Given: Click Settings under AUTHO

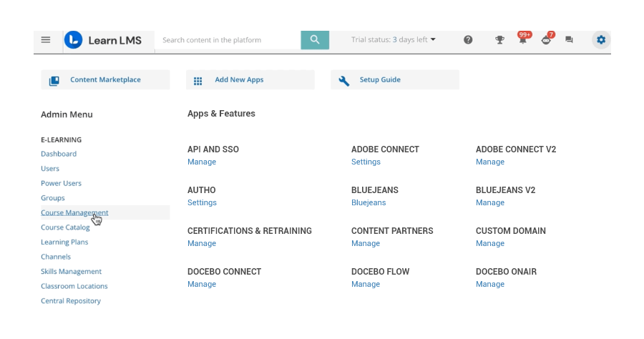Looking at the screenshot, I should (202, 202).
